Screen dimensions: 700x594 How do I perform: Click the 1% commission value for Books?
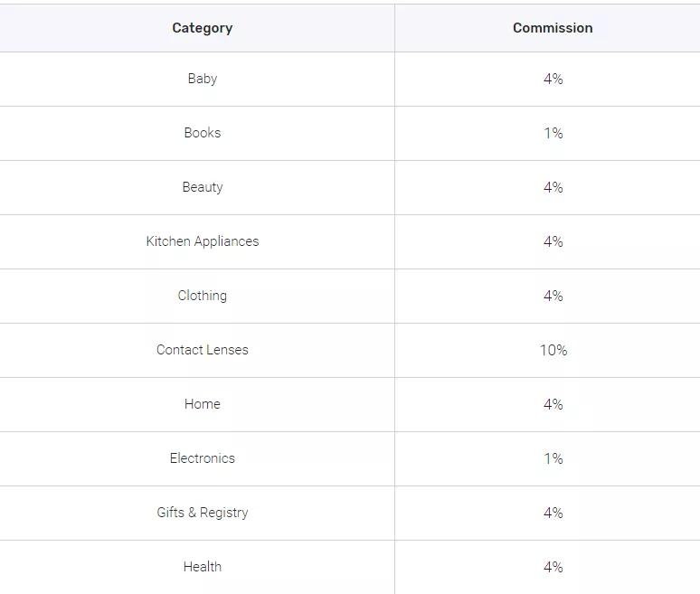(553, 134)
